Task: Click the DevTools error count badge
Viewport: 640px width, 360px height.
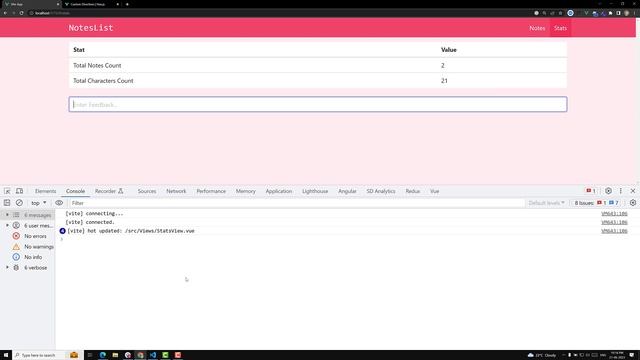Action: 591,191
